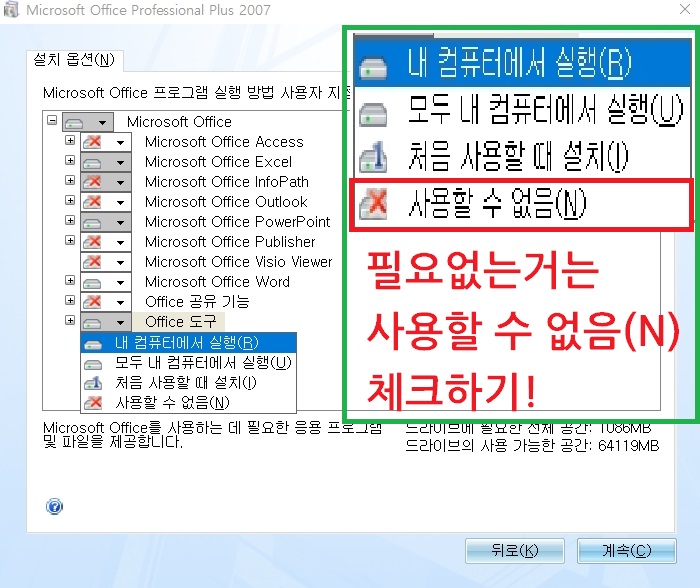
Task: Click the 뒤로(K) back button
Action: (515, 551)
